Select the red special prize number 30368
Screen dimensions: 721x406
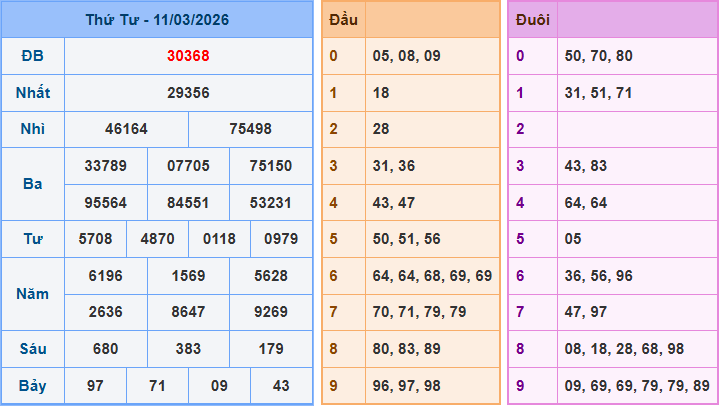click(188, 56)
